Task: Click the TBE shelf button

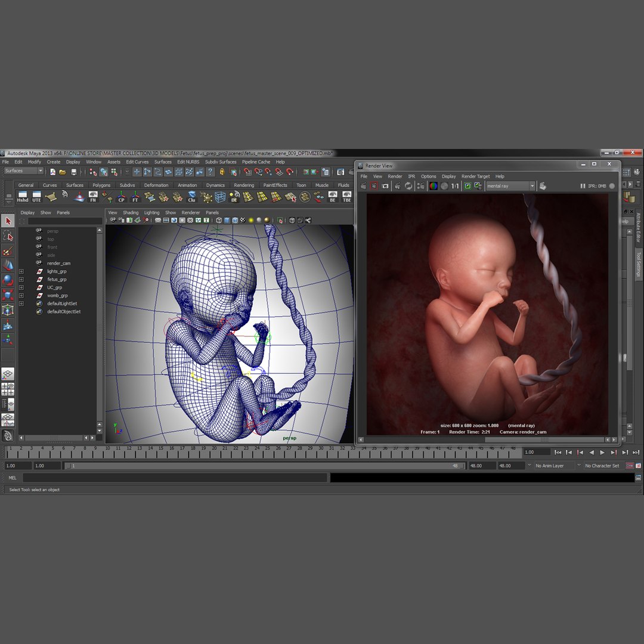Action: tap(346, 197)
